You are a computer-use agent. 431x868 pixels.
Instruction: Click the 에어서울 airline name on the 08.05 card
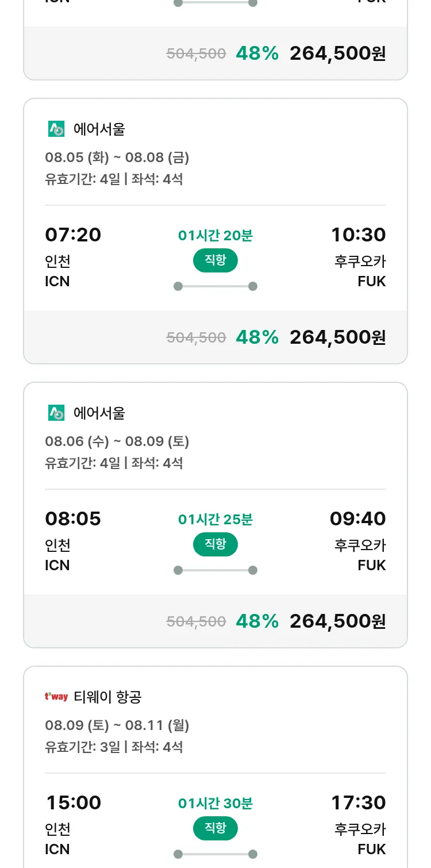pyautogui.click(x=99, y=129)
